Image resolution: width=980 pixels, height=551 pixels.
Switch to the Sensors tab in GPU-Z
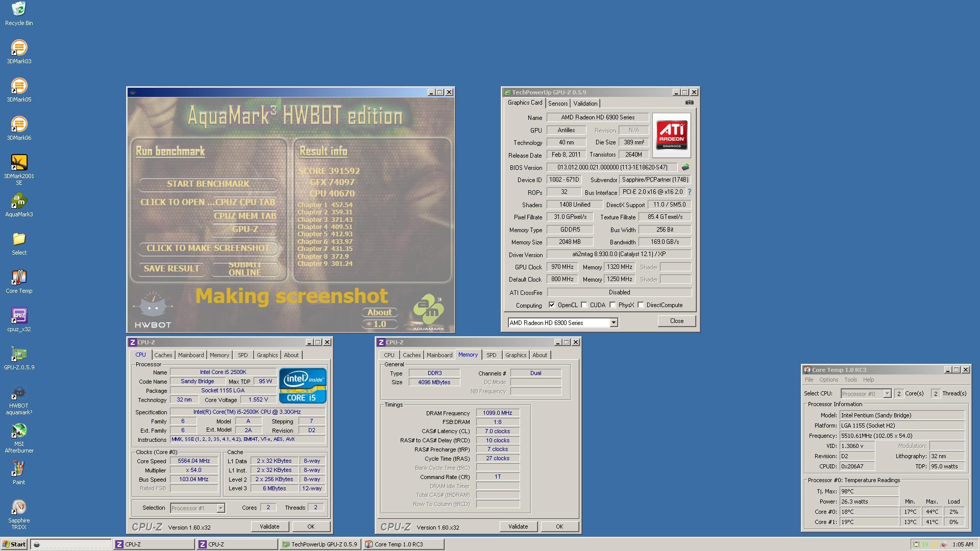(x=558, y=104)
